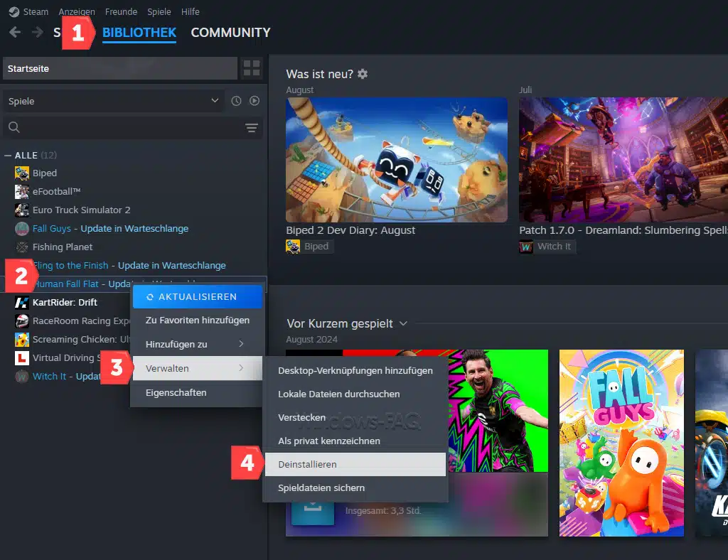Image resolution: width=728 pixels, height=560 pixels.
Task: Click the Biped game icon in the list
Action: [x=22, y=173]
